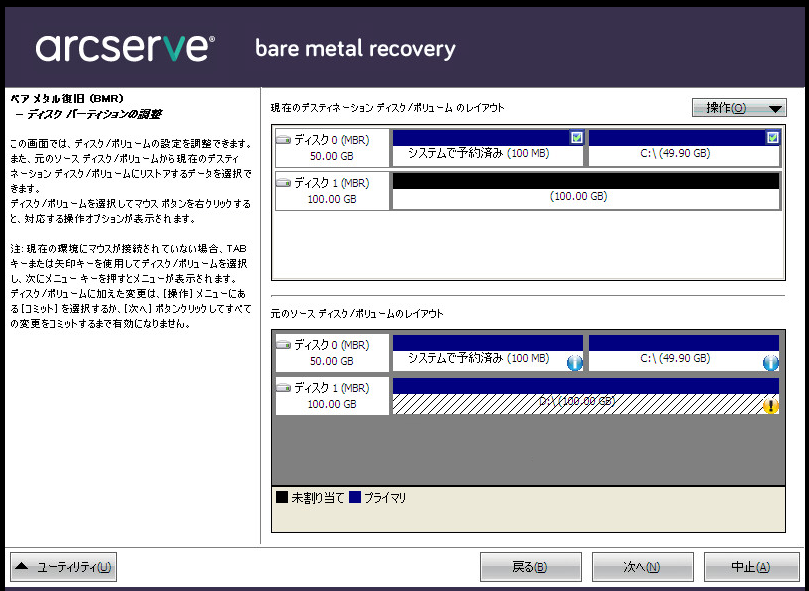Click the source Disk 1 drive icon
The width and height of the screenshot is (809, 591).
click(x=283, y=388)
